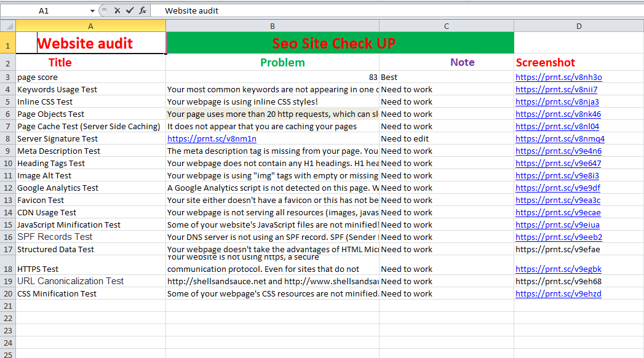This screenshot has height=358, width=644.
Task: Click the Favicon Test link v9ea3c
Action: [559, 200]
